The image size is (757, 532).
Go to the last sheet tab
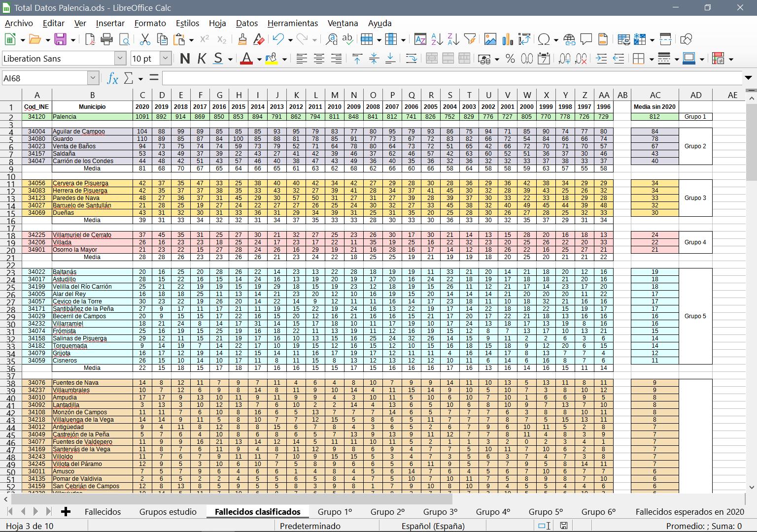click(x=48, y=512)
